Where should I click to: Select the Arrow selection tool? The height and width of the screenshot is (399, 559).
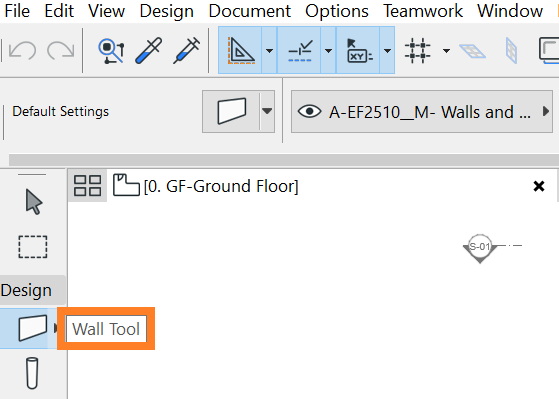[x=34, y=202]
